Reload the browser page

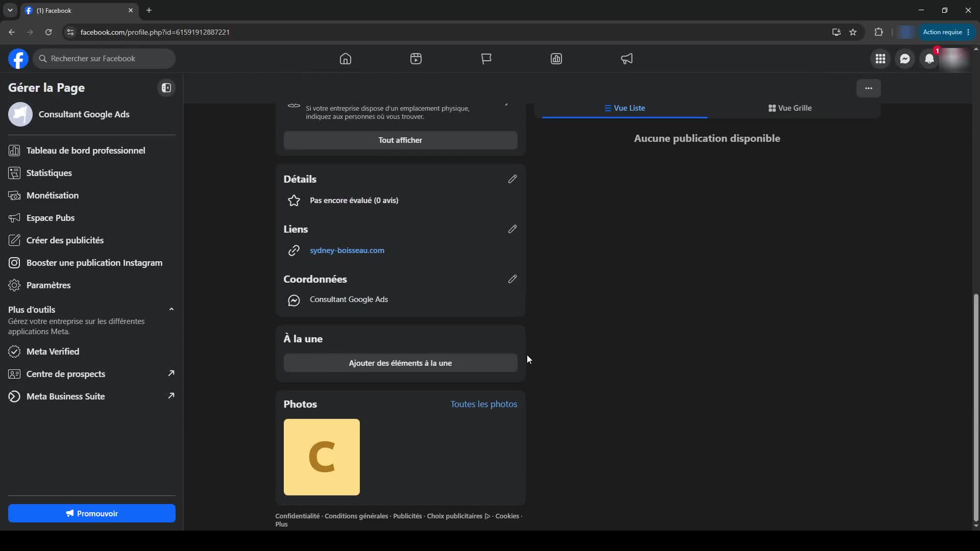48,32
